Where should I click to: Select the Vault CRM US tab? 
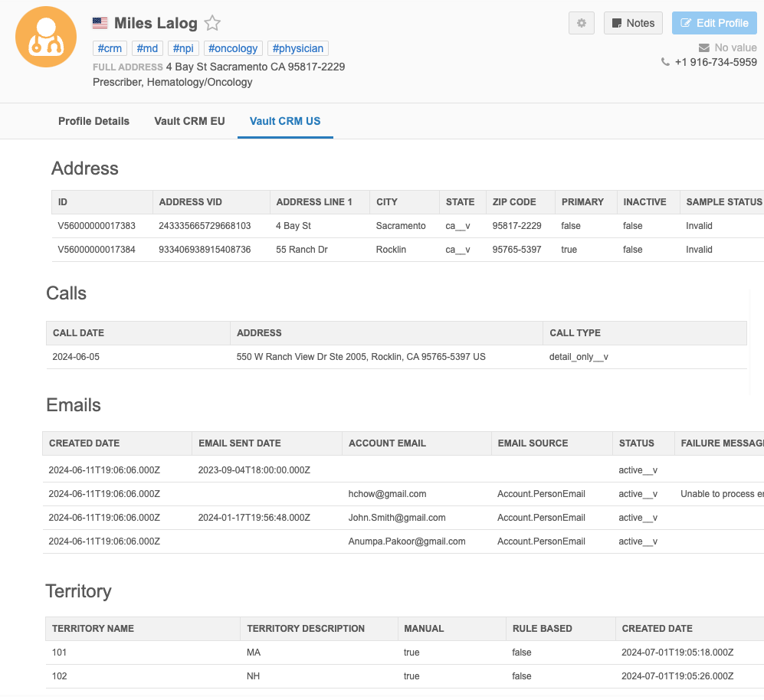285,121
